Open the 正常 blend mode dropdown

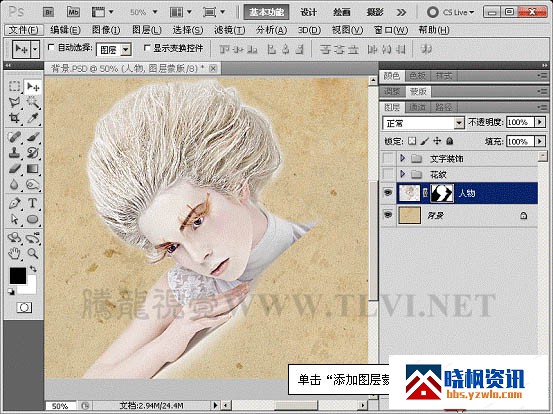coord(423,123)
